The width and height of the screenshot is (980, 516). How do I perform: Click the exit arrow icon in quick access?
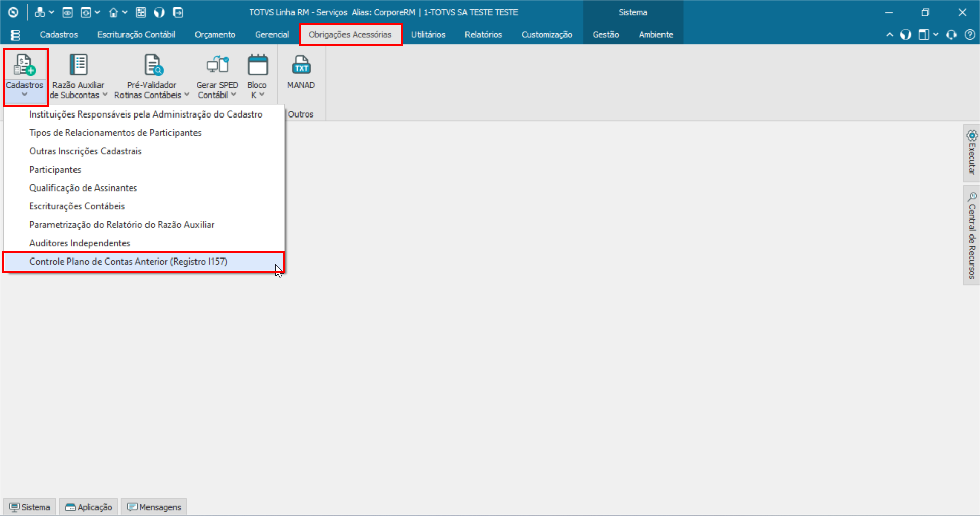pos(178,12)
